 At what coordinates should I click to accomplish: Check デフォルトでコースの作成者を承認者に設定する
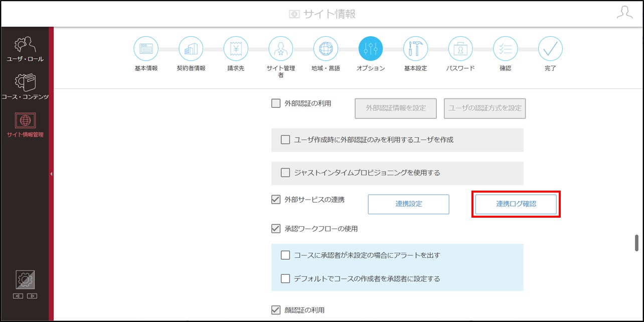(x=285, y=278)
